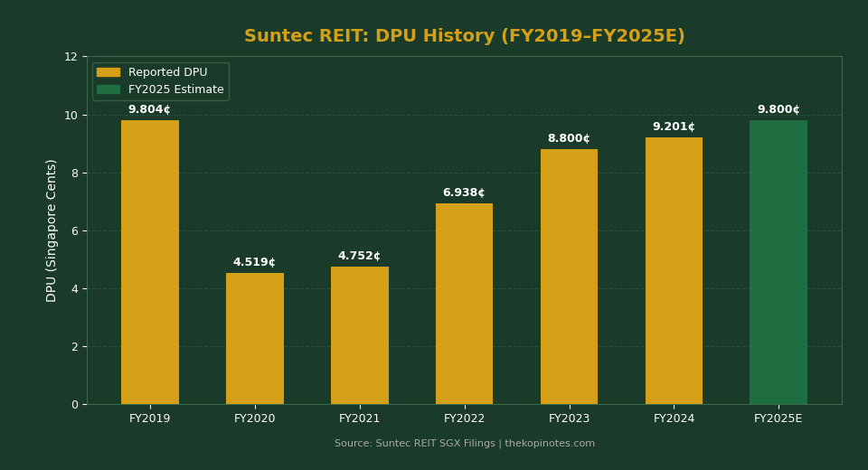
Task: Click the y-axis tick label 8
Action: pyautogui.click(x=75, y=174)
